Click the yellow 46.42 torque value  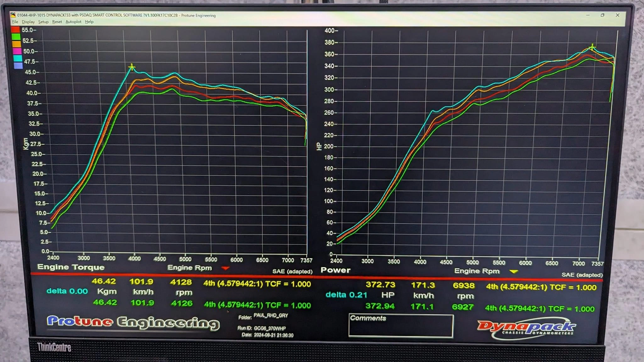click(104, 281)
